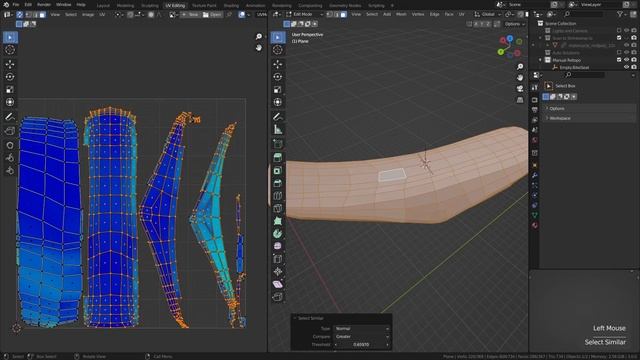Screen dimensions: 640x360
Task: Select the Inset Faces tool
Action: [278, 170]
